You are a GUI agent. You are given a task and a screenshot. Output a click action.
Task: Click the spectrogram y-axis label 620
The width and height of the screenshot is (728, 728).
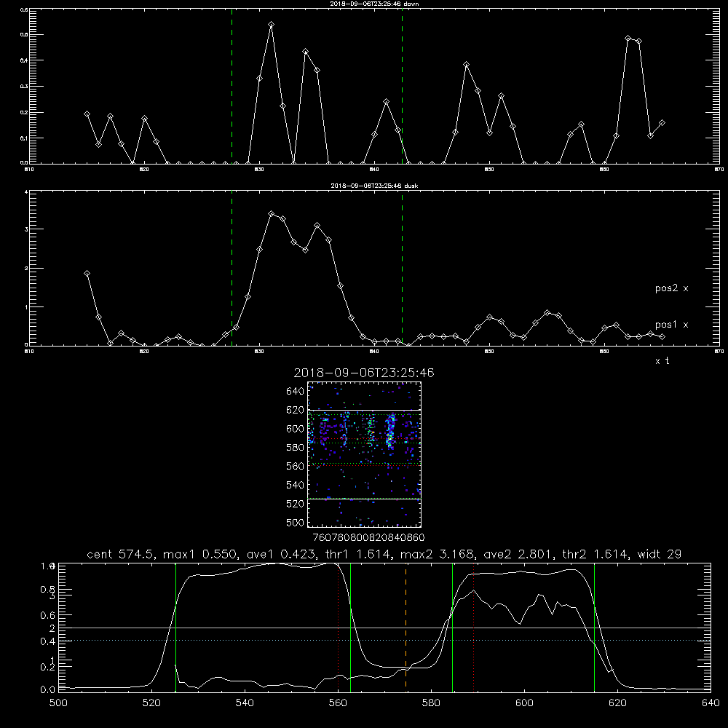point(296,410)
